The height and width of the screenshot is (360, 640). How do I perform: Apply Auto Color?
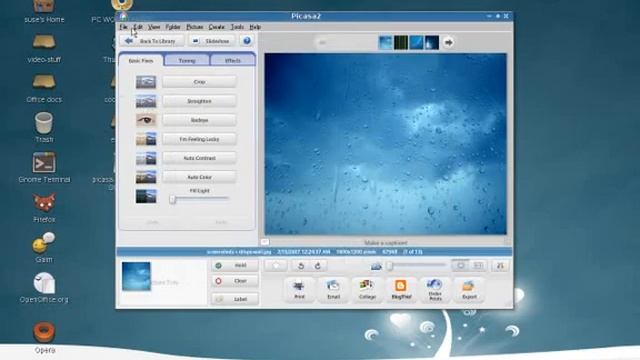(199, 177)
